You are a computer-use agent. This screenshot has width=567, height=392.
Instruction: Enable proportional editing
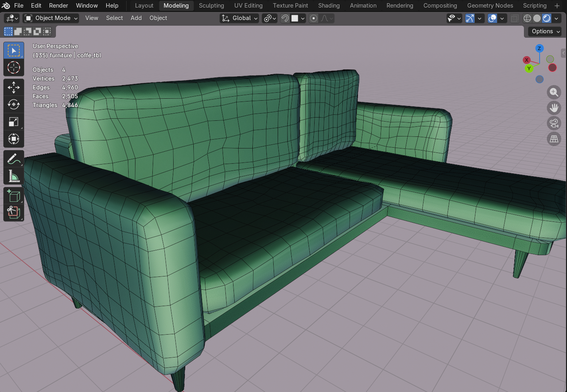[313, 18]
